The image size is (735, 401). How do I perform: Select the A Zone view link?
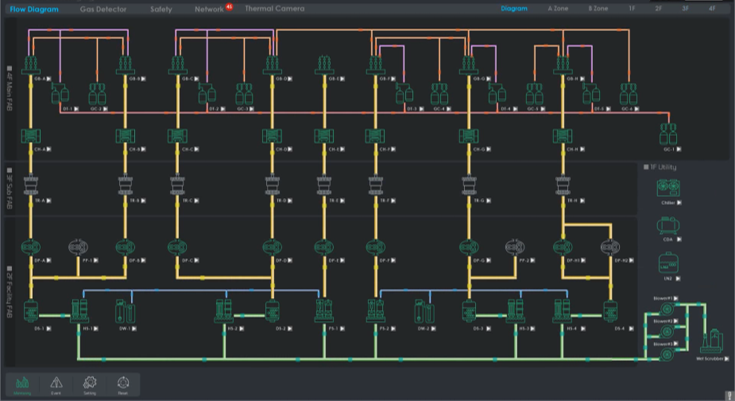pos(558,8)
